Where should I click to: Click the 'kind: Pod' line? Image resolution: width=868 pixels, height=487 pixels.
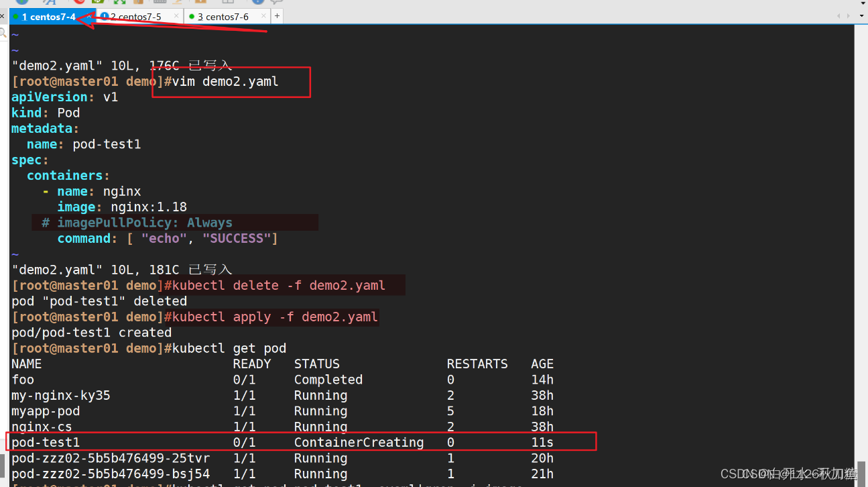(46, 113)
